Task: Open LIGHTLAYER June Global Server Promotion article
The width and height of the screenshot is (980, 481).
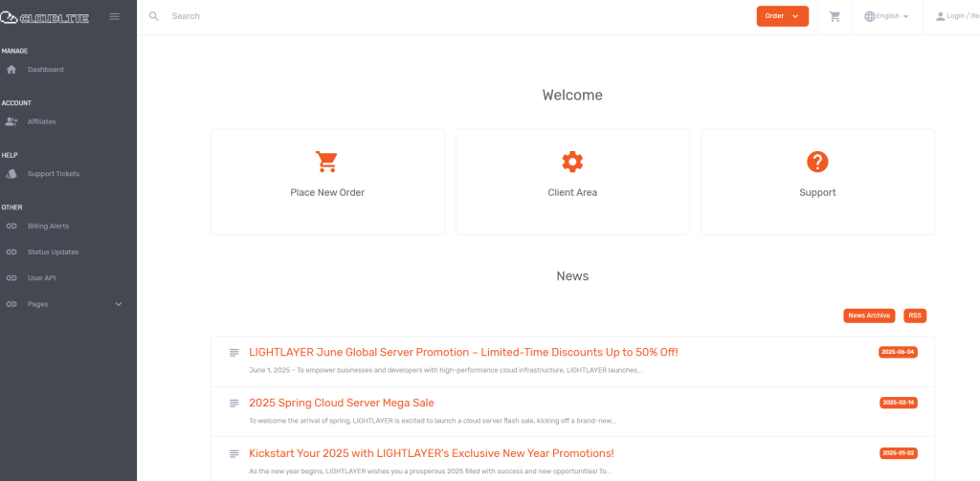Action: [463, 352]
